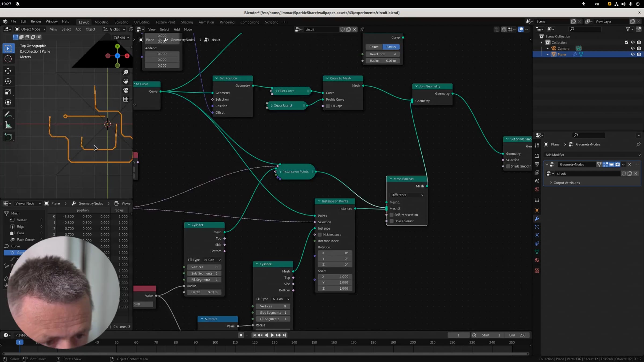Toggle the camera view icon
644x362 pixels.
pos(126,90)
